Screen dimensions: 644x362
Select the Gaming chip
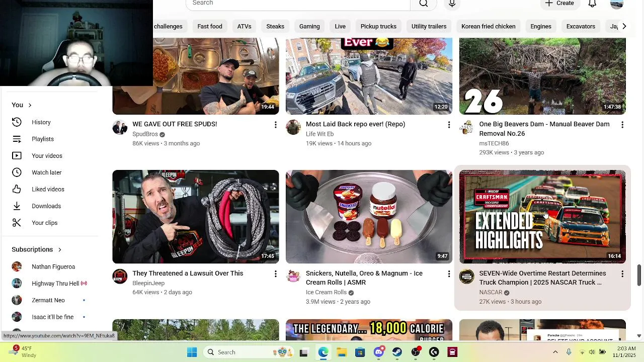309,26
